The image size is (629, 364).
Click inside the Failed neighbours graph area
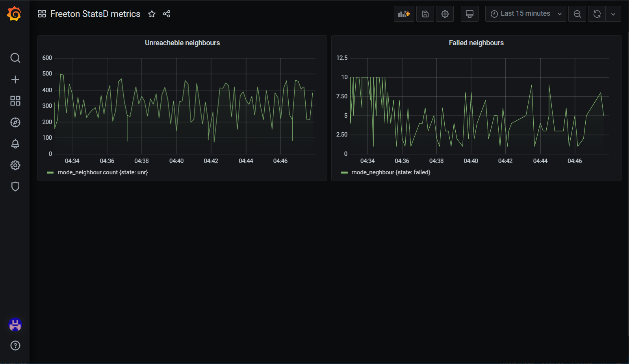[x=479, y=106]
